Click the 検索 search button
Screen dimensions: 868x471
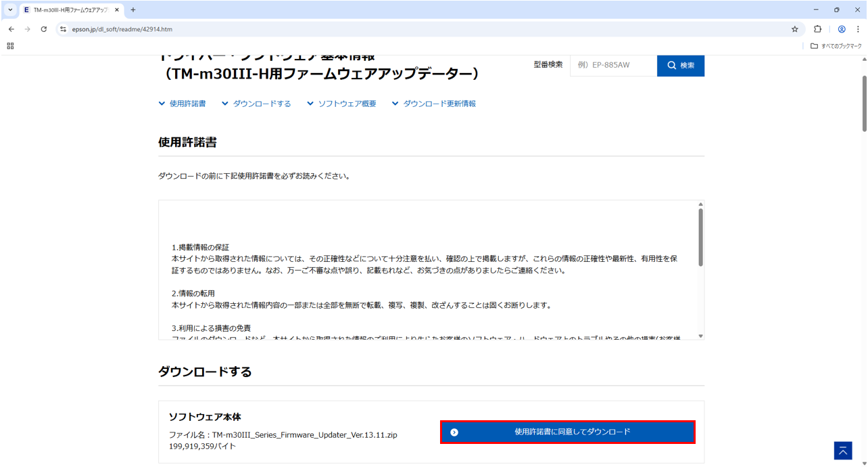point(681,65)
